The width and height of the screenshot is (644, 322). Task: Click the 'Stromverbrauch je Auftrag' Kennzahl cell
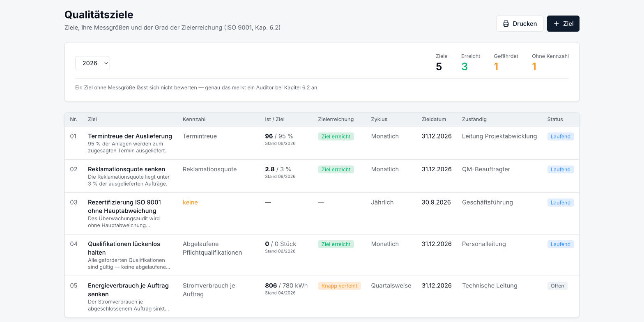(x=209, y=290)
